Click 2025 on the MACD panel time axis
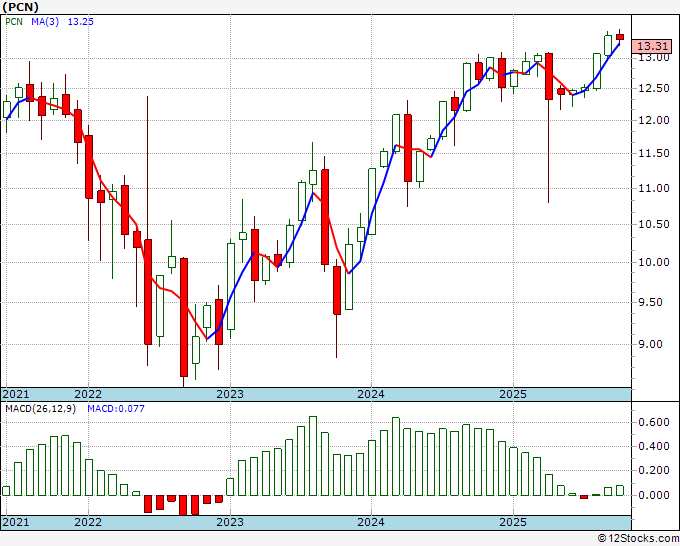Viewport: 680px width, 546px height. coord(513,522)
